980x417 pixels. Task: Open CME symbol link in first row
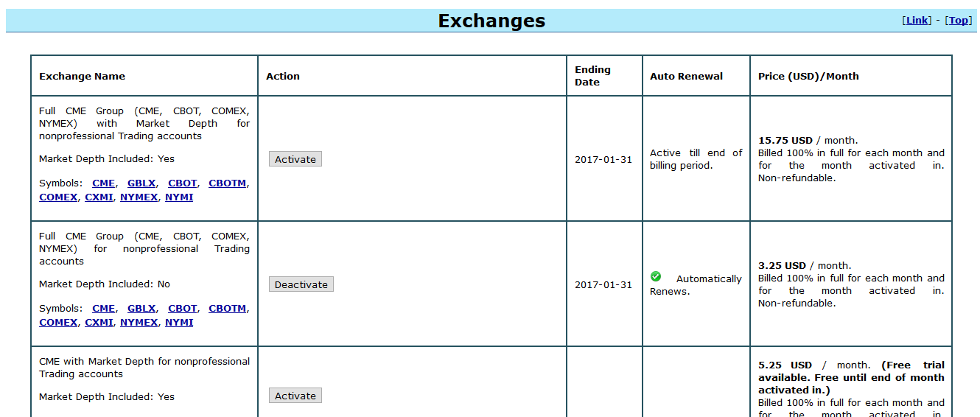(x=103, y=183)
